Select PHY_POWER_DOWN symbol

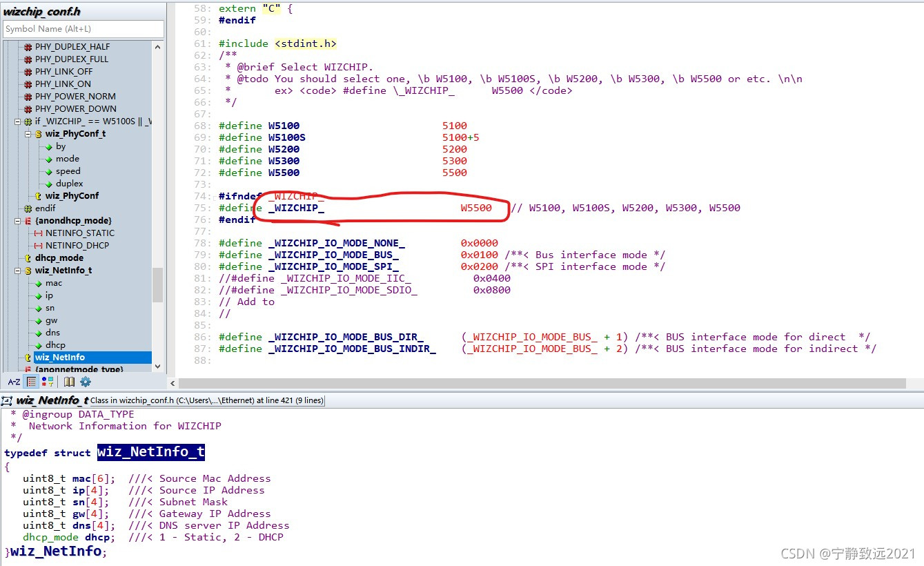(x=76, y=109)
